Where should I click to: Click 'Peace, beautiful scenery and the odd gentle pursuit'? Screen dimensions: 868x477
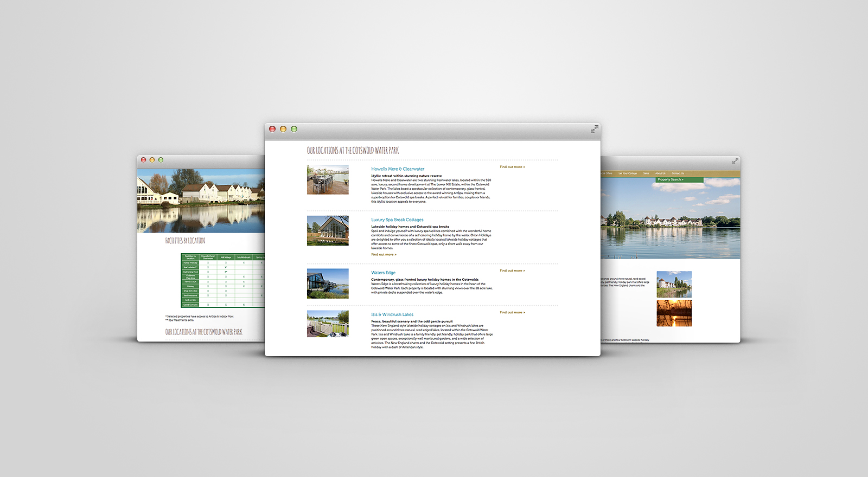(412, 321)
